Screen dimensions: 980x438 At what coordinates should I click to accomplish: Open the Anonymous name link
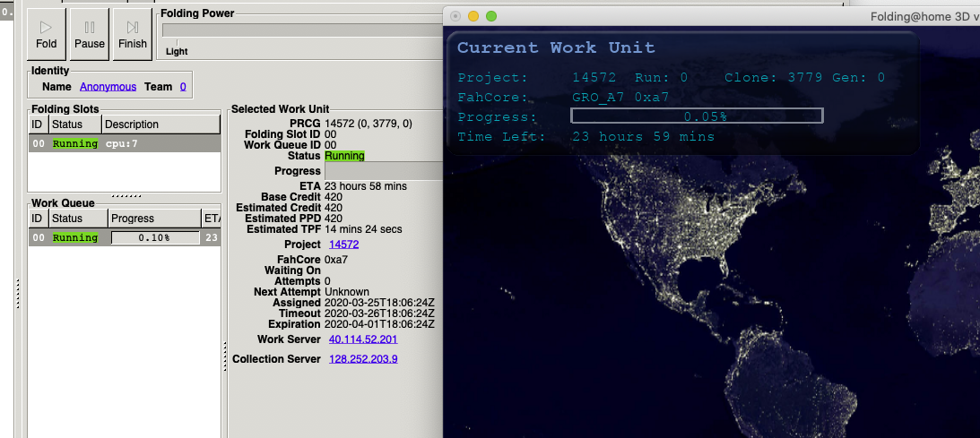point(108,87)
